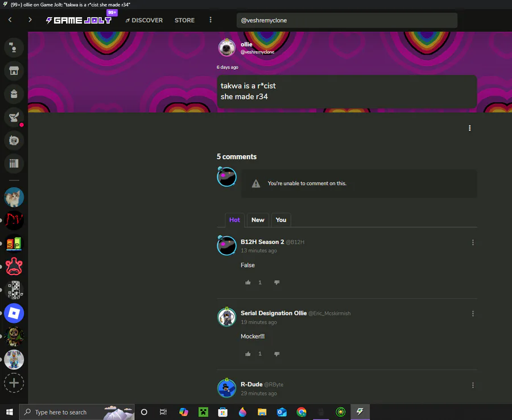Viewport: 512px width, 420px height.
Task: Open R-Dude's commenter avatar
Action: (x=226, y=388)
